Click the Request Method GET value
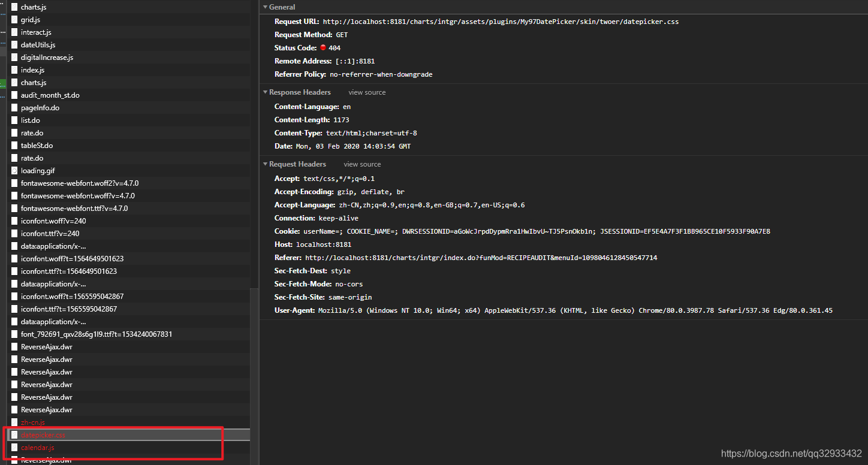Viewport: 868px width, 465px height. (342, 35)
